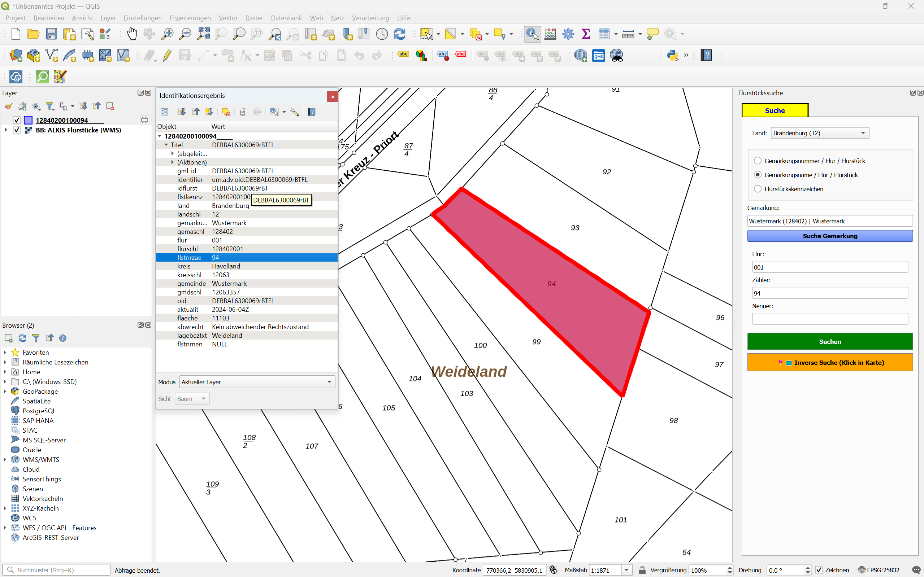Increase Drehung rotation spinner
Screen dimensions: 924x577
[x=808, y=568]
